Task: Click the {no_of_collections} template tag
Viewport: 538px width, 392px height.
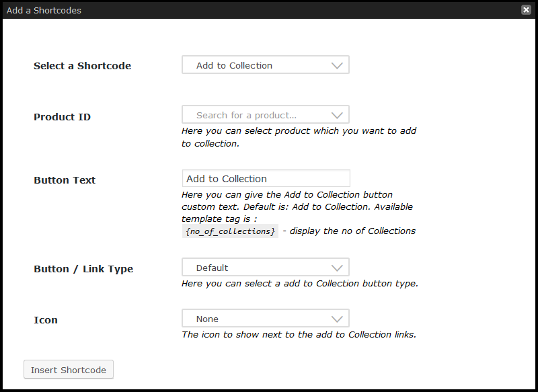Action: 229,231
